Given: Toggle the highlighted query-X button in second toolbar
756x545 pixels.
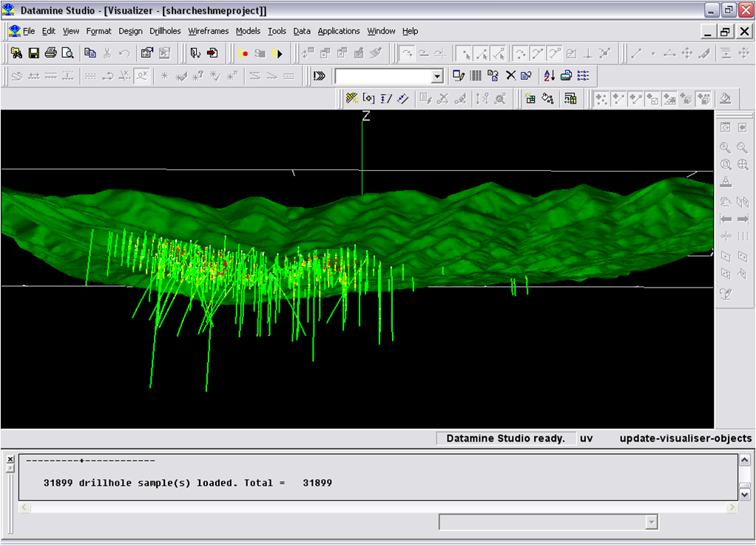Looking at the screenshot, I should click(x=142, y=75).
